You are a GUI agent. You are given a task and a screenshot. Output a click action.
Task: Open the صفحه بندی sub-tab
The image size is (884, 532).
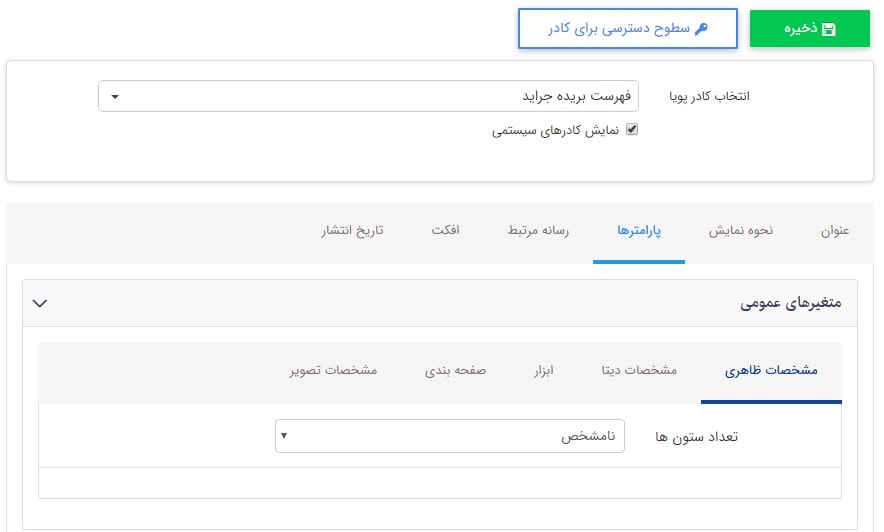pos(456,370)
